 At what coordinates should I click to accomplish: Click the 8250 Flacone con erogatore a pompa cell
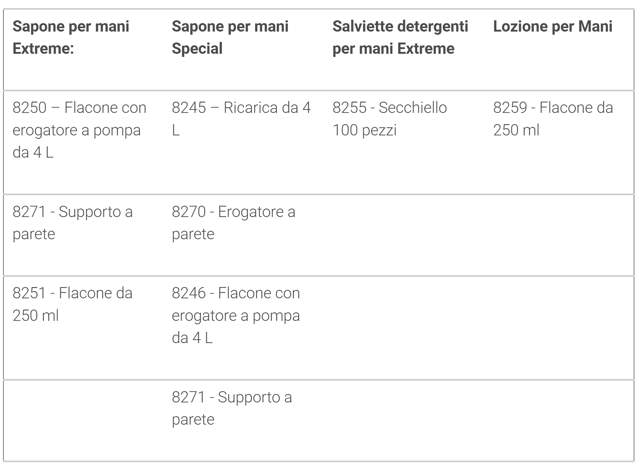pos(80,130)
